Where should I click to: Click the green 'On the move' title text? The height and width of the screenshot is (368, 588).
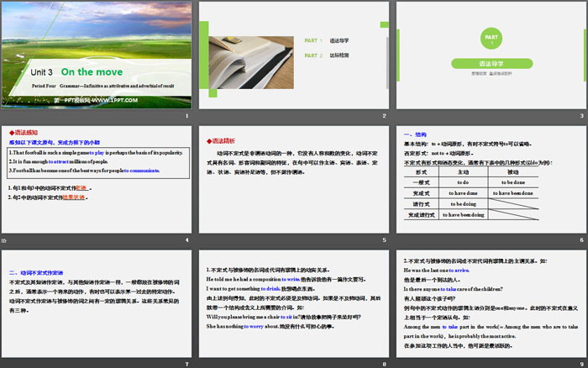(92, 71)
